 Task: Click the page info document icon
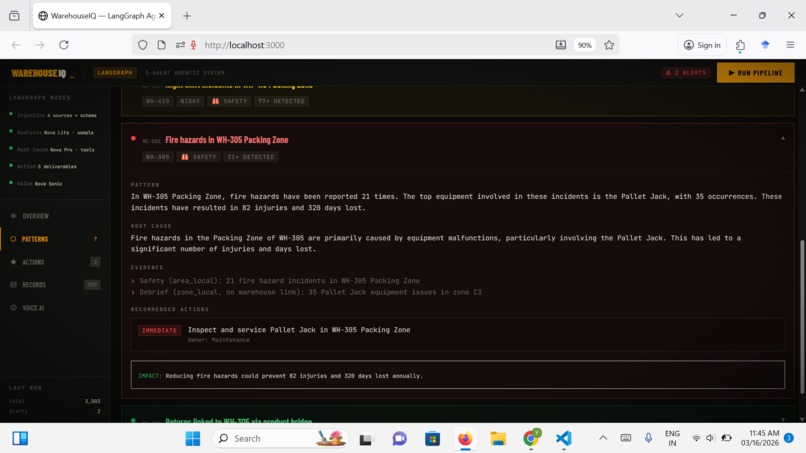click(x=161, y=45)
